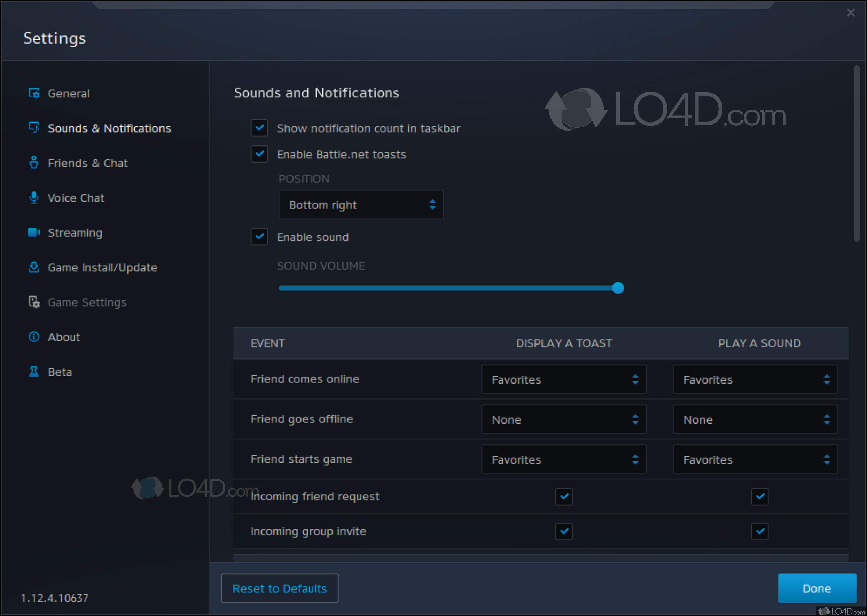
Task: Disable Battle.net toasts checkbox
Action: pyautogui.click(x=259, y=154)
